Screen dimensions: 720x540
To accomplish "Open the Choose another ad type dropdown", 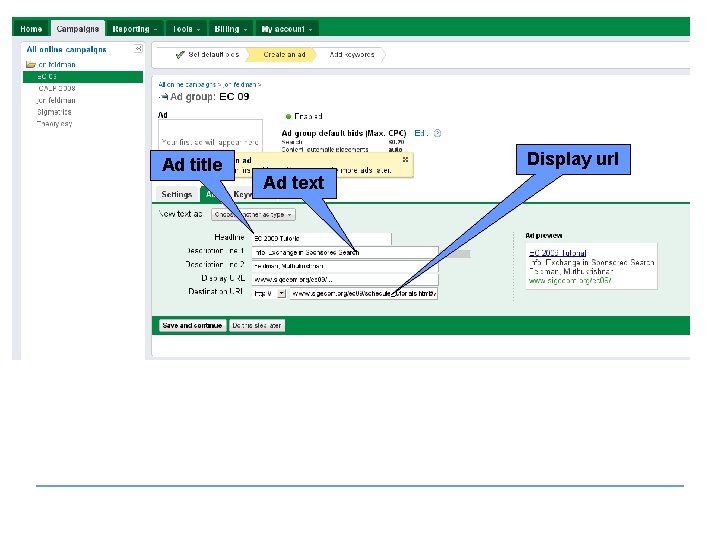I will pyautogui.click(x=253, y=214).
